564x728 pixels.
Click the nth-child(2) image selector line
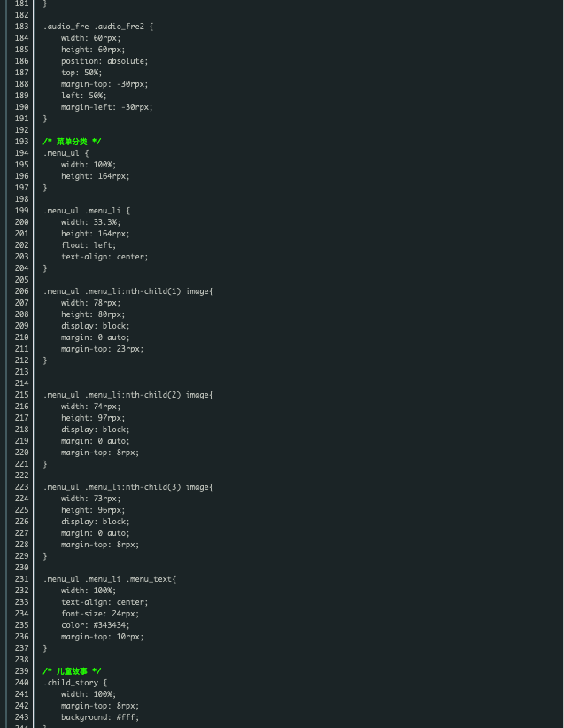pos(127,395)
